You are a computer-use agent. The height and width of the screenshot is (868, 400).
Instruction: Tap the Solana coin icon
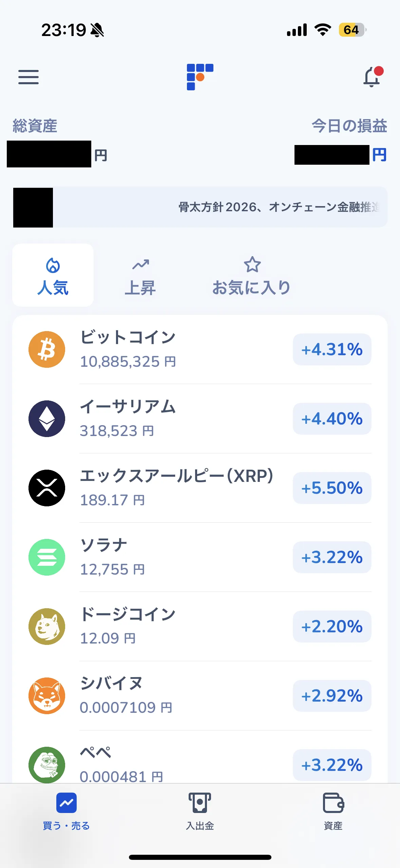coord(47,557)
